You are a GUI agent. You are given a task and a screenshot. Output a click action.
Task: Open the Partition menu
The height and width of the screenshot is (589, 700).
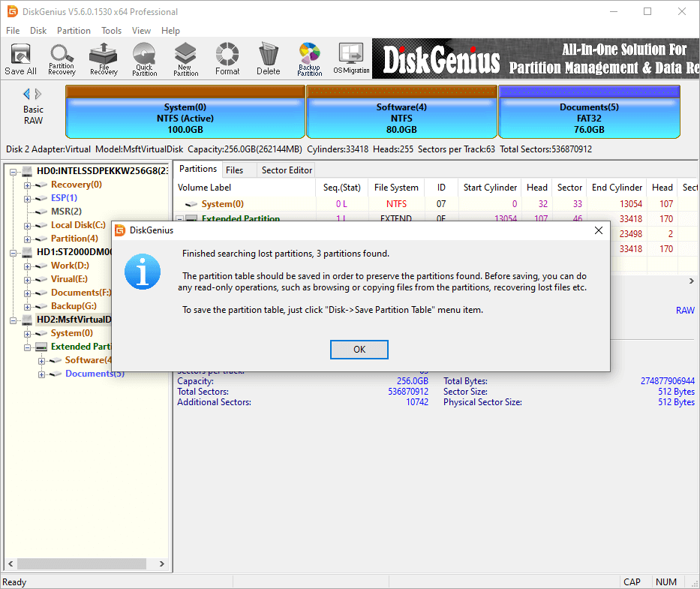tap(74, 30)
